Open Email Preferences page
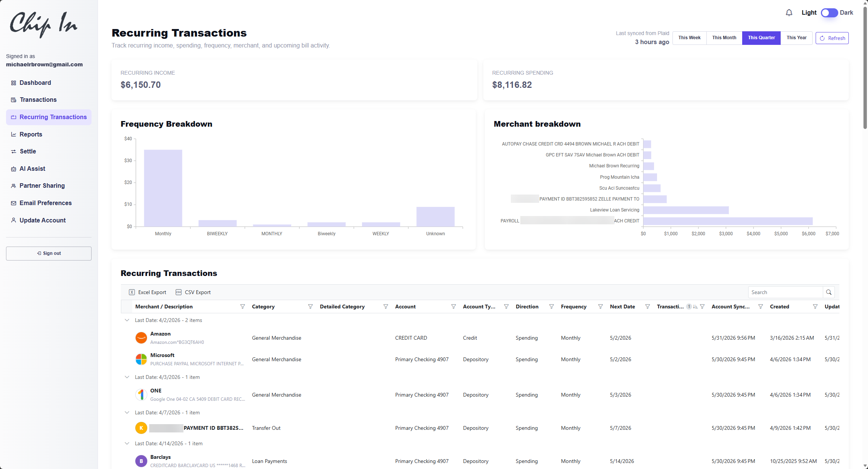This screenshot has height=469, width=868. click(49, 203)
